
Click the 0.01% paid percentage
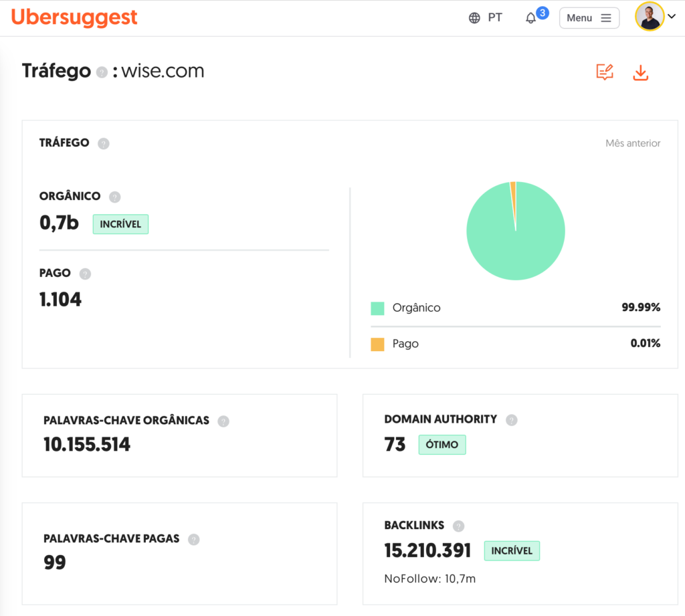[x=646, y=343]
